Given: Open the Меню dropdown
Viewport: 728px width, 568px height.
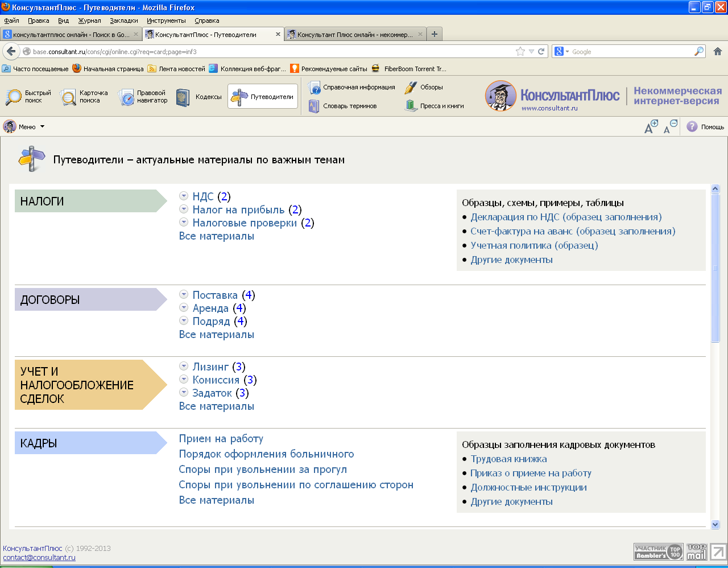Looking at the screenshot, I should pyautogui.click(x=24, y=126).
